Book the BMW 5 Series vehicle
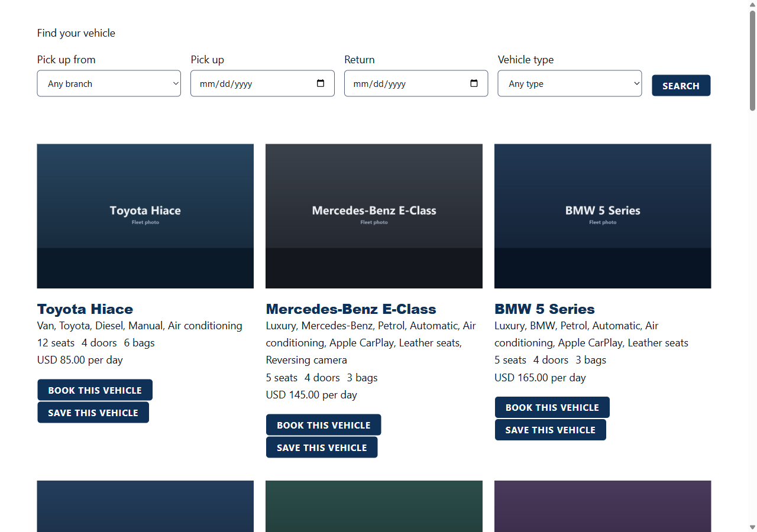This screenshot has width=757, height=532. [552, 407]
